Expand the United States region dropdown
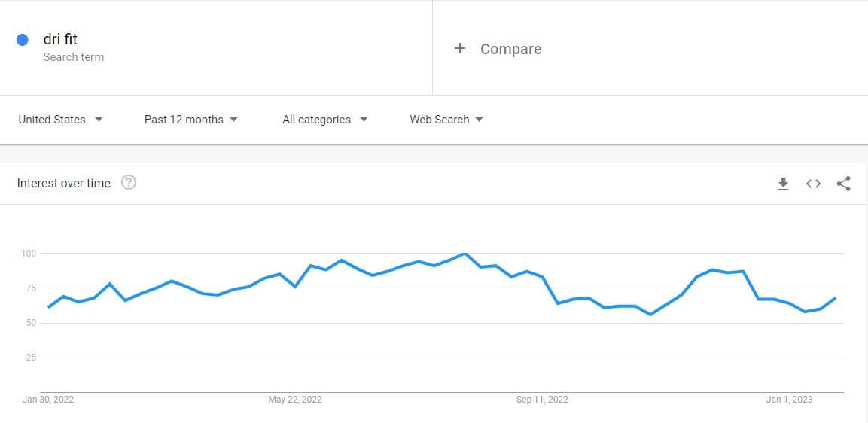The width and height of the screenshot is (868, 423). 60,120
